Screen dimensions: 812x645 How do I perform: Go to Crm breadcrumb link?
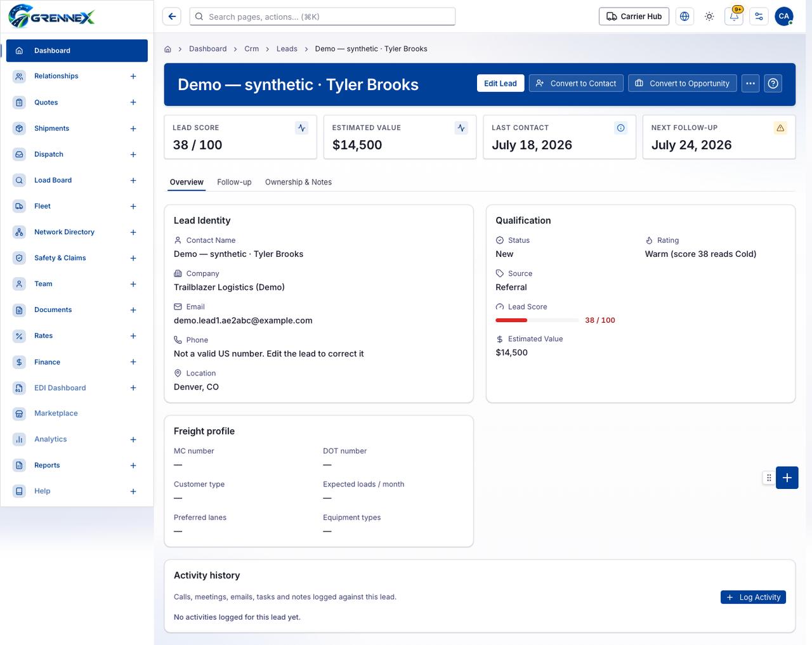[251, 49]
